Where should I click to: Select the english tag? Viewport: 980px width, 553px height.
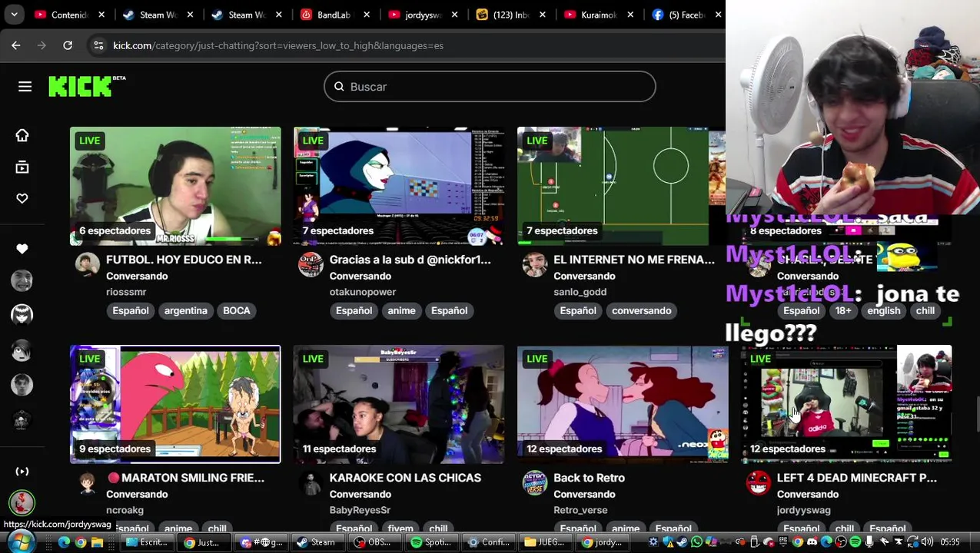point(884,310)
